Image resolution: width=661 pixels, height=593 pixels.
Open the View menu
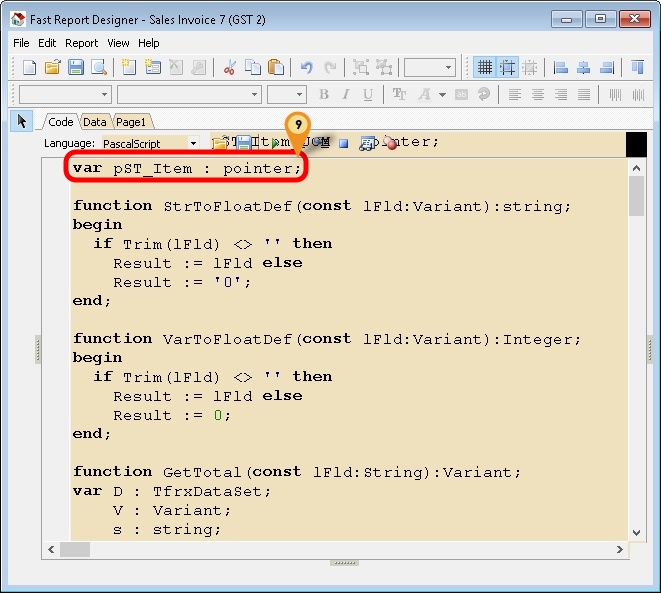tap(119, 43)
